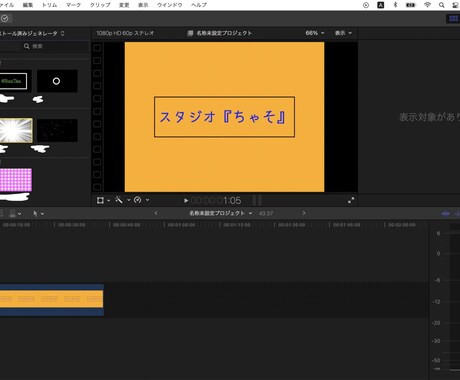Expand the timeline tool picker dropdown
The width and height of the screenshot is (460, 380).
pos(42,214)
